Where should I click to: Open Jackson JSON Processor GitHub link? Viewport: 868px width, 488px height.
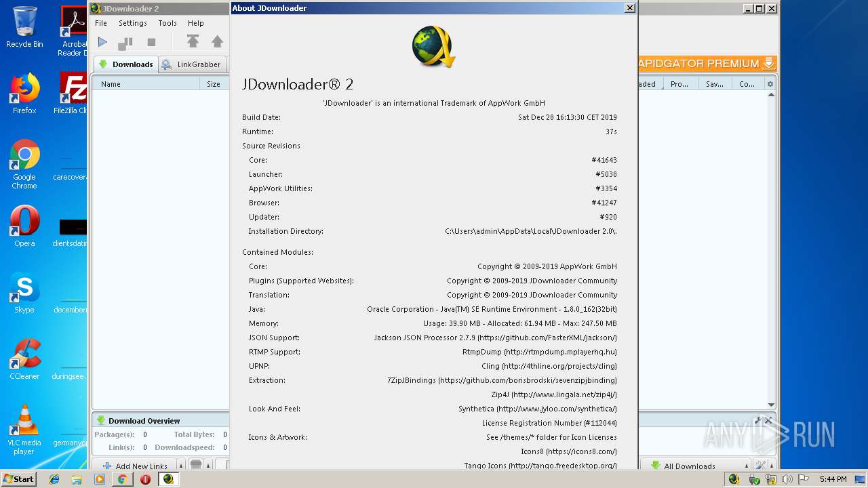pyautogui.click(x=496, y=338)
